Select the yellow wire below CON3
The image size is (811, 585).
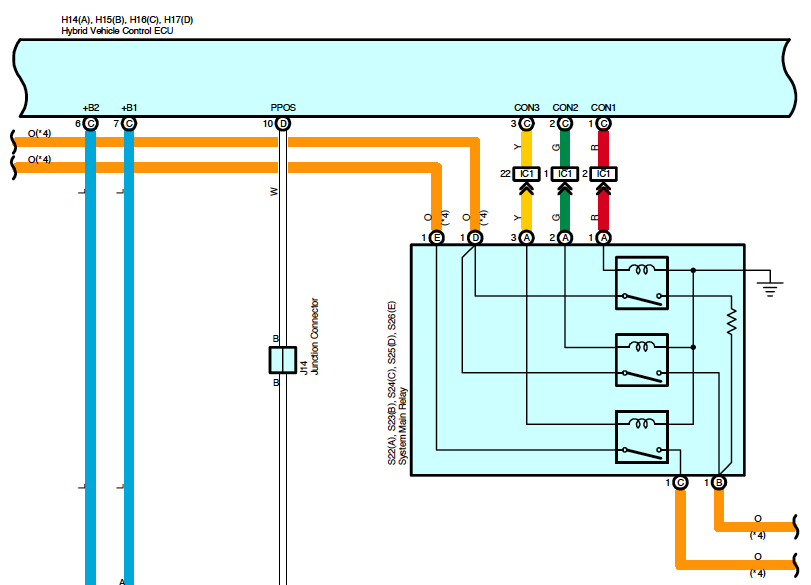pyautogui.click(x=527, y=148)
